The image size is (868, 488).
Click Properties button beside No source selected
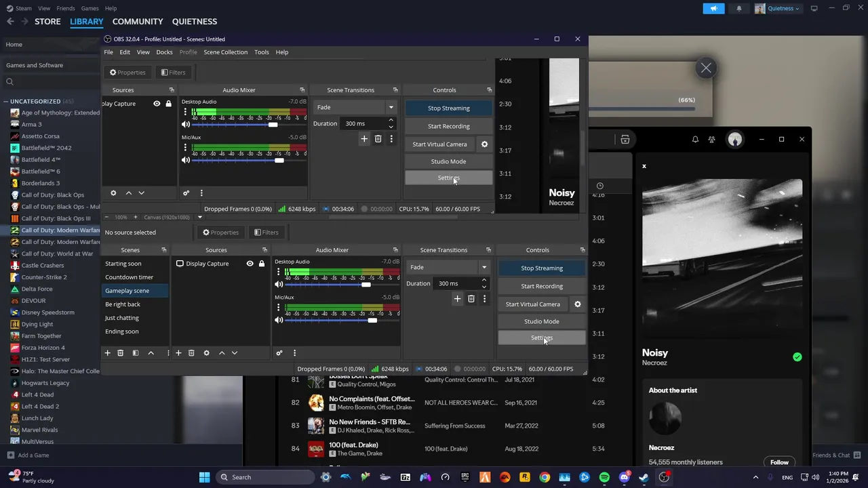coord(220,232)
